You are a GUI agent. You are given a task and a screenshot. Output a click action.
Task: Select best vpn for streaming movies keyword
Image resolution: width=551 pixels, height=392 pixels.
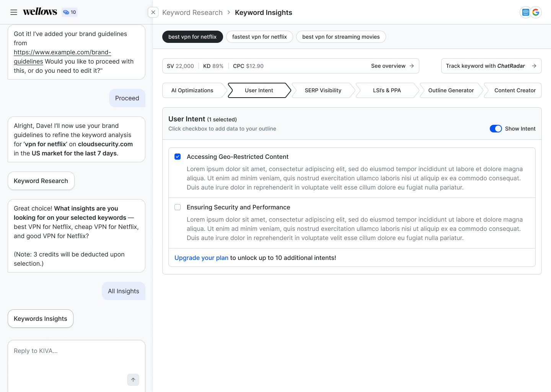coord(341,37)
